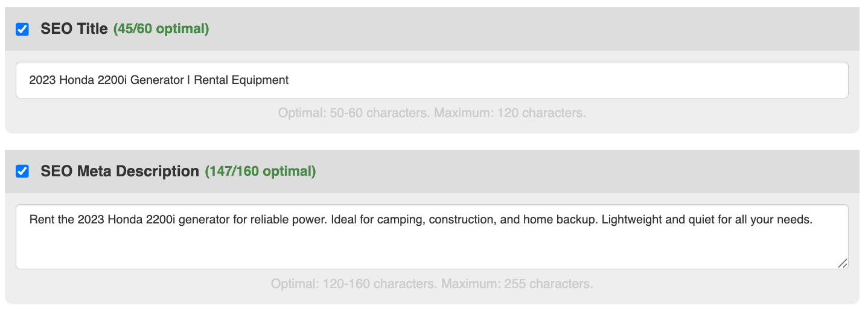Uncheck the SEO Title checkbox

click(22, 29)
